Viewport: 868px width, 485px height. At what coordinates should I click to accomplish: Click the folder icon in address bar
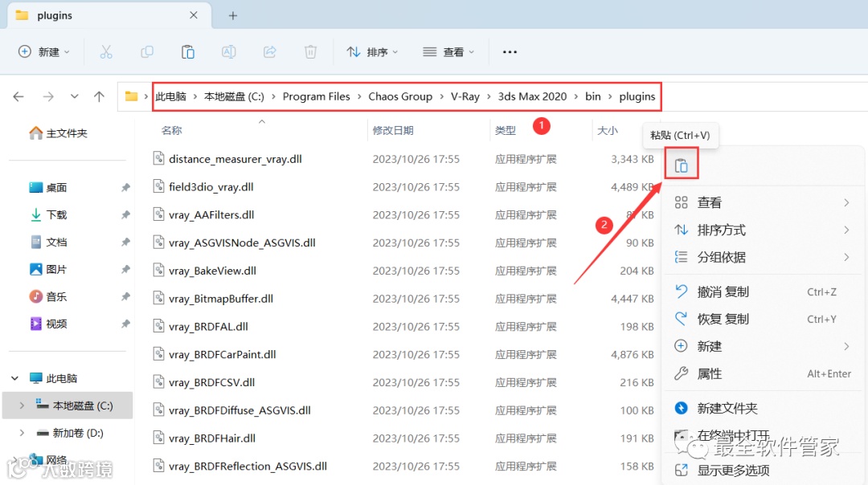[x=131, y=96]
